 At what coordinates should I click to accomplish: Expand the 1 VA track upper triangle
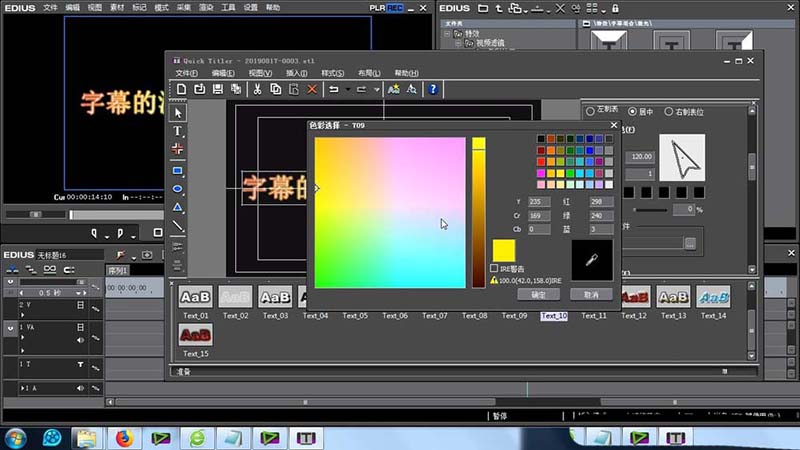(22, 337)
